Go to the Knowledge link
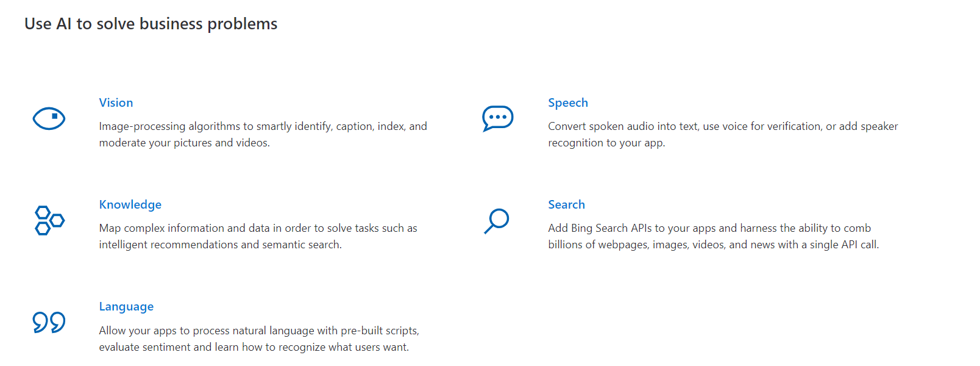This screenshot has height=366, width=980. tap(130, 204)
